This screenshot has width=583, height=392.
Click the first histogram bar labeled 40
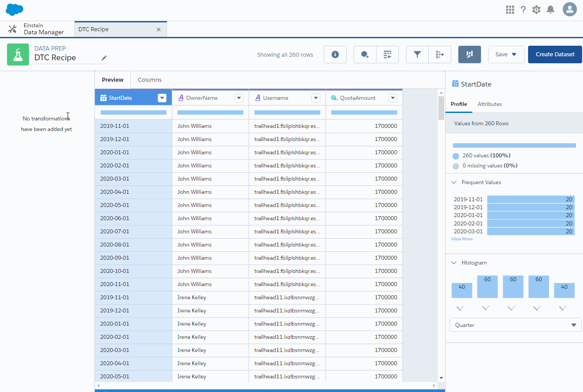point(462,290)
